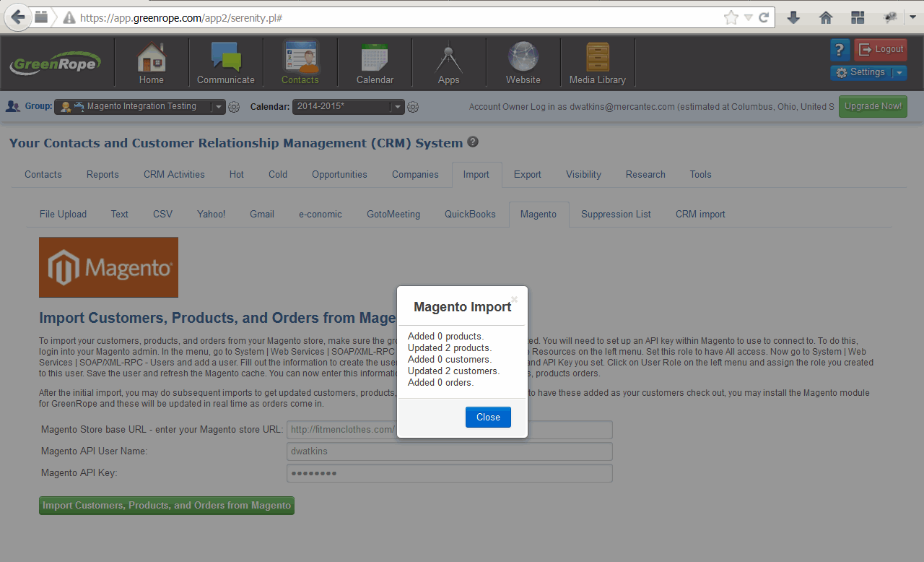Open the Settings button
The height and width of the screenshot is (562, 924).
860,72
